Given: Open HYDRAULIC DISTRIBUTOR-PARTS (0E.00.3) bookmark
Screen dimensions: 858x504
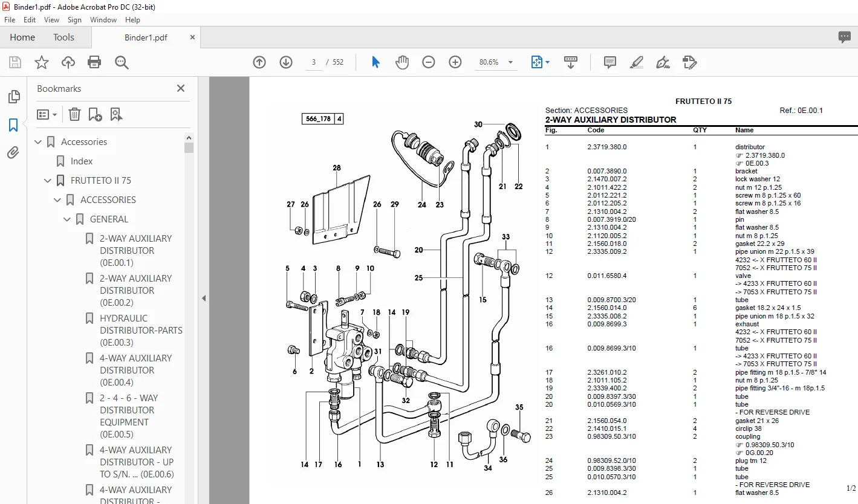Looking at the screenshot, I should point(141,331).
